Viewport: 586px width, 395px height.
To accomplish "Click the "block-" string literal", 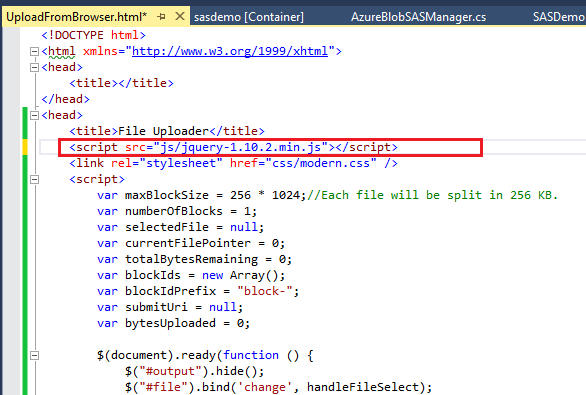I will [x=265, y=291].
